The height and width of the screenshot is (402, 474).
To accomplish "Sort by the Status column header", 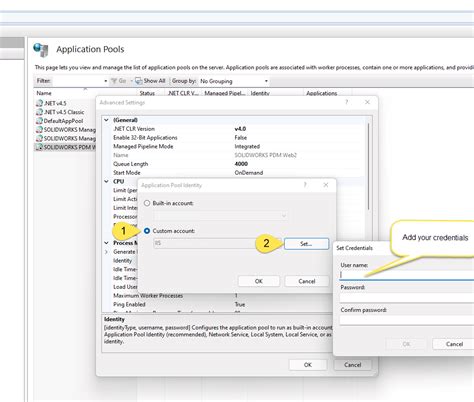I will coord(147,93).
